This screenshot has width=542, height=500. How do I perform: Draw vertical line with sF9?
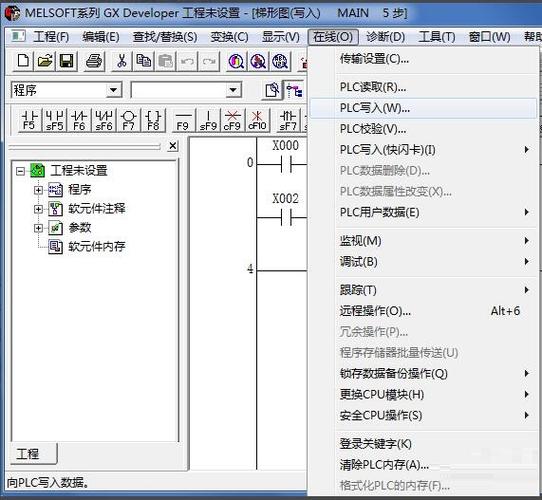coord(208,120)
